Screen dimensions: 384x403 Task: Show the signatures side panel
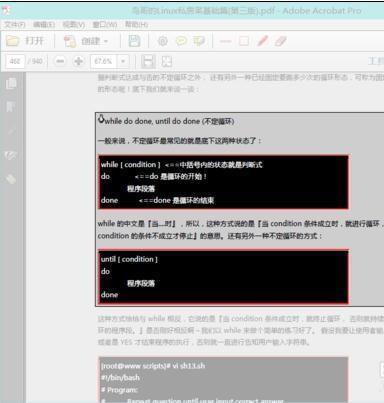pos(11,155)
